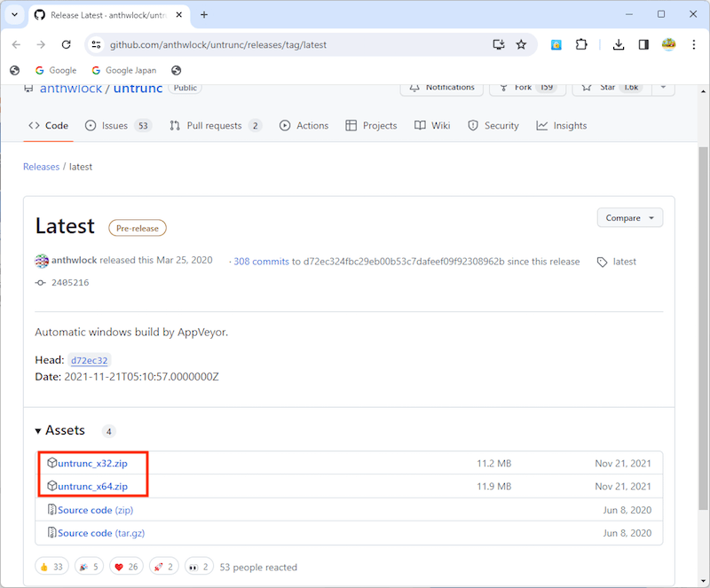Reload the page with the refresh icon
710x588 pixels.
click(x=66, y=44)
